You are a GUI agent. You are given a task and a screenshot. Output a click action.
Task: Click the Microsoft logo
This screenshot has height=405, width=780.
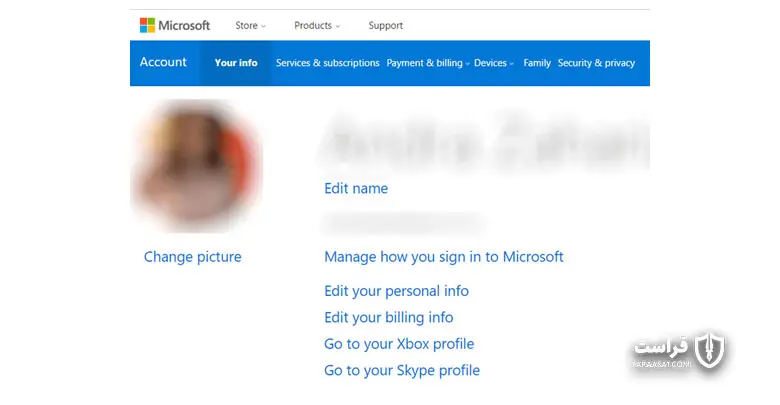pyautogui.click(x=175, y=25)
